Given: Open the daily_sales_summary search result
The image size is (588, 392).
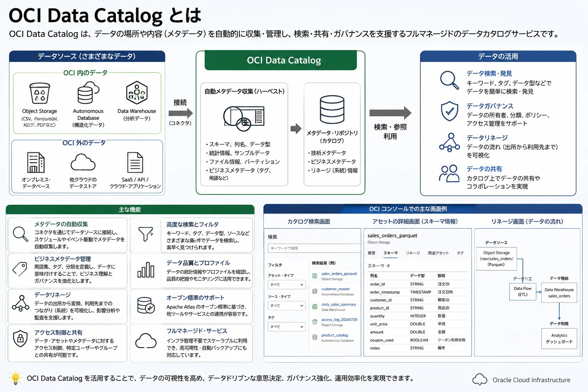Looking at the screenshot, I should [x=338, y=304].
